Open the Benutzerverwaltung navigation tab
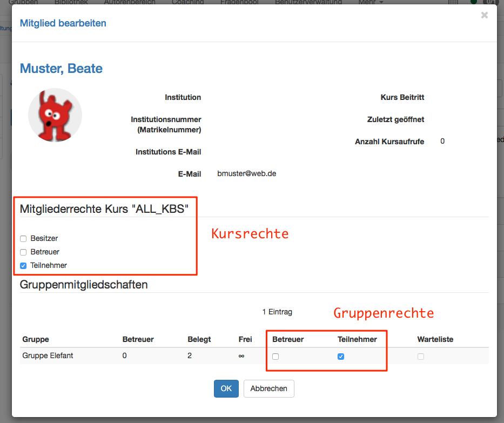Viewport: 504px width, 423px height. tap(308, 2)
